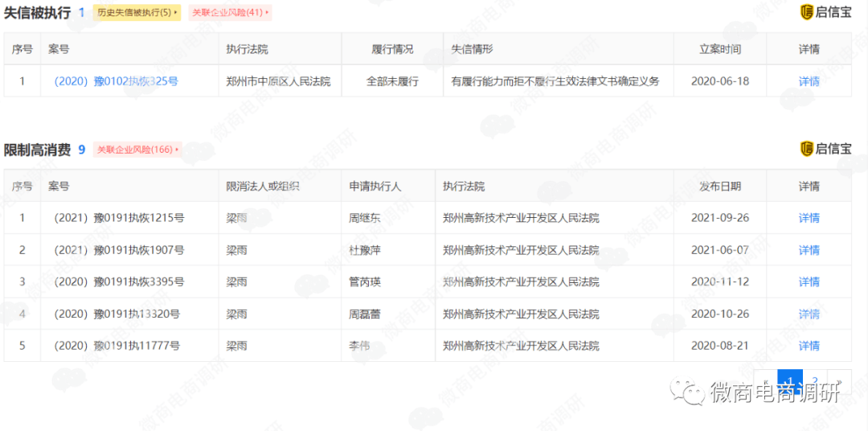Click the previous-page arrow in pagination
This screenshot has width=868, height=431.
(x=766, y=381)
